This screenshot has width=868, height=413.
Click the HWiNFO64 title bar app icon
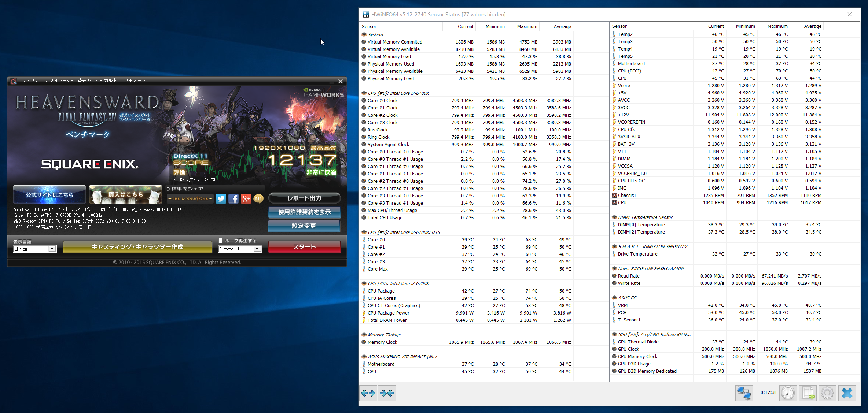pos(365,15)
